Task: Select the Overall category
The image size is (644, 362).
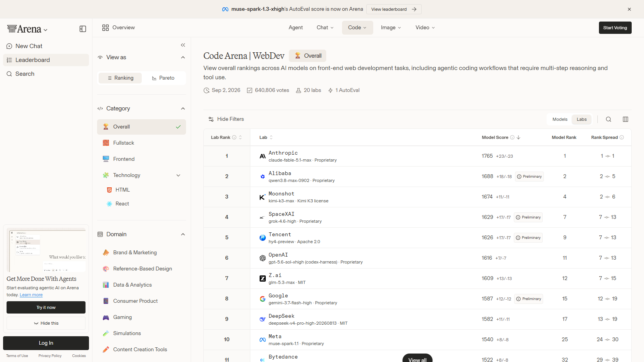Action: 141,127
